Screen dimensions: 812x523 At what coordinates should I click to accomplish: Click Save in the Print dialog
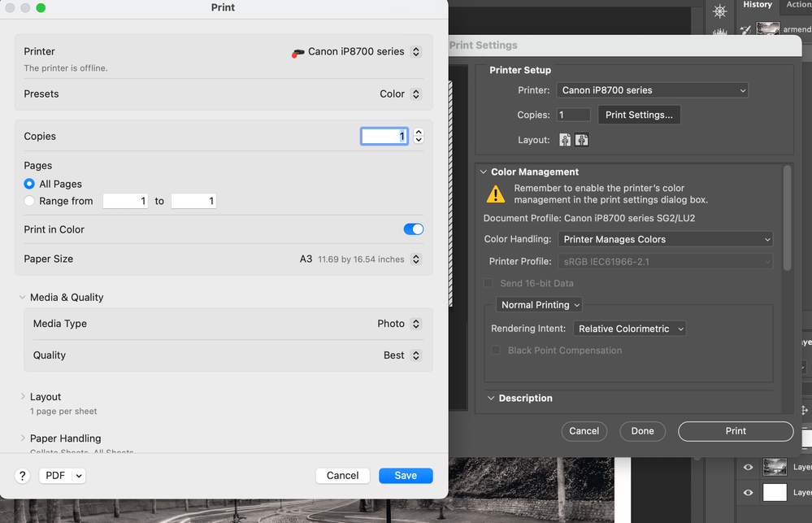406,476
